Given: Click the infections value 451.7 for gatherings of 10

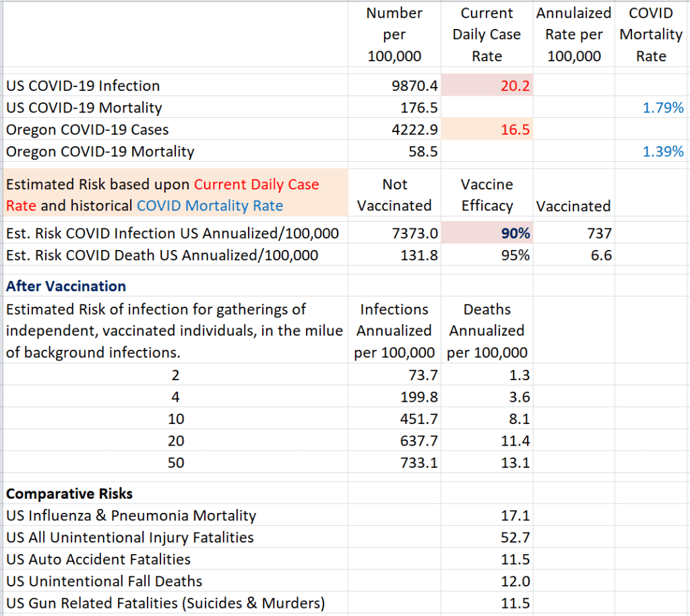Looking at the screenshot, I should (394, 419).
